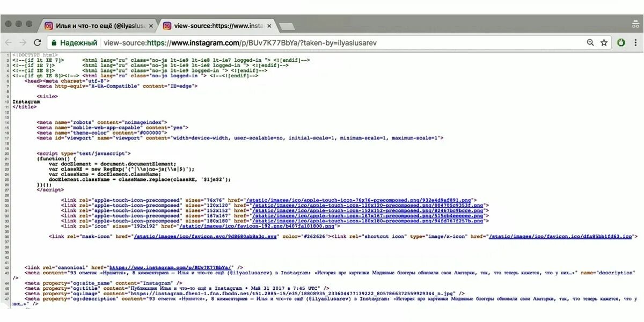This screenshot has height=322, width=644.
Task: Click script type text/javascript line
Action: (84, 153)
